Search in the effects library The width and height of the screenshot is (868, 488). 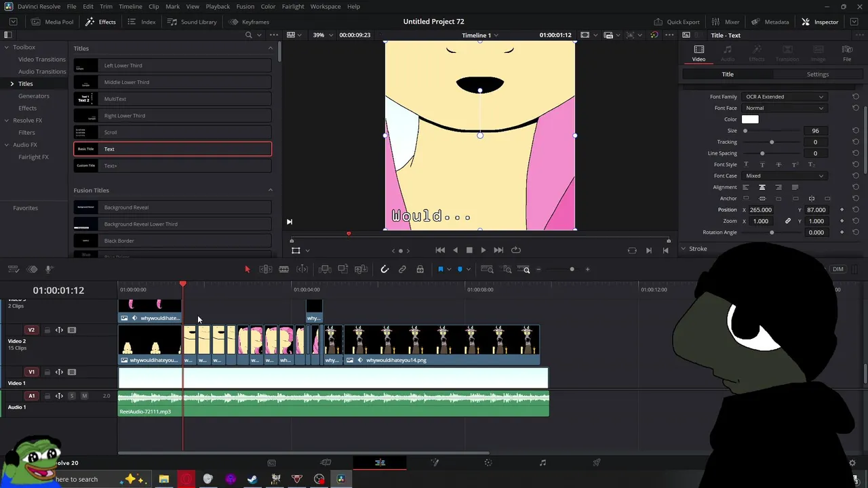click(248, 35)
